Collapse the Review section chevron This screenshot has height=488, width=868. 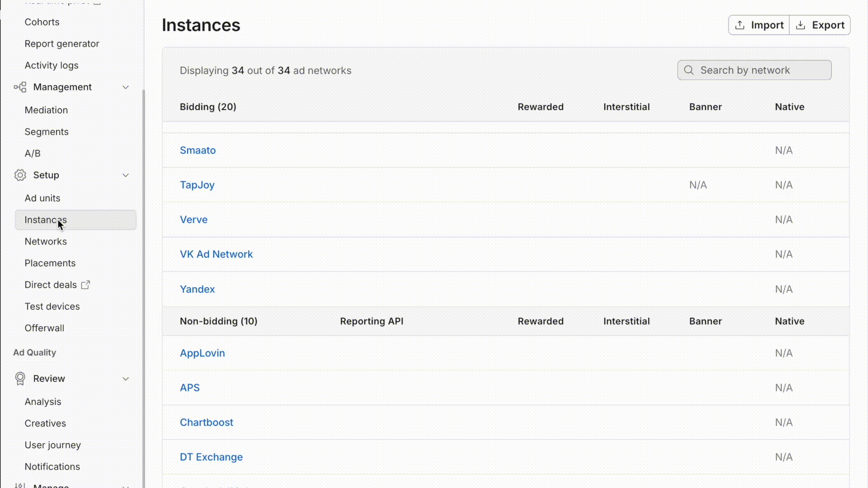(126, 379)
